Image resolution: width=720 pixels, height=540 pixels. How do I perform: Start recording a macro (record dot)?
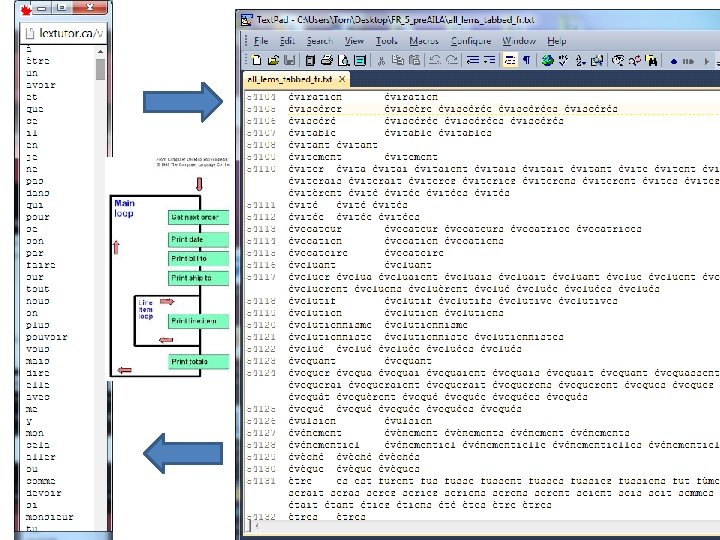coord(674,61)
